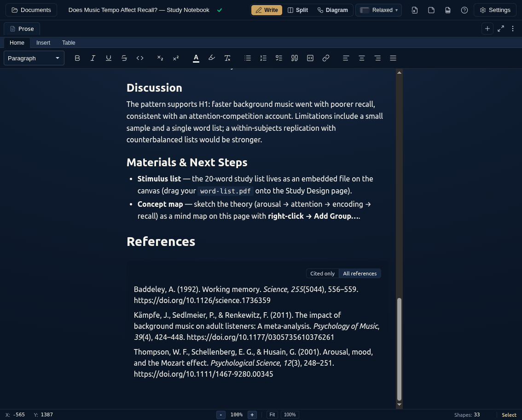Apply strikethrough formatting
Image resolution: width=522 pixels, height=420 pixels.
tap(124, 58)
